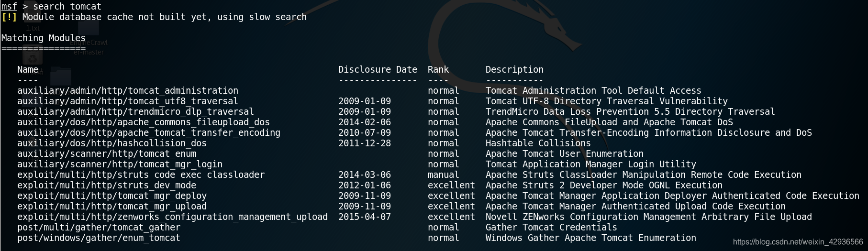This screenshot has height=251, width=868.
Task: Click the 'Description' column header
Action: coord(514,70)
